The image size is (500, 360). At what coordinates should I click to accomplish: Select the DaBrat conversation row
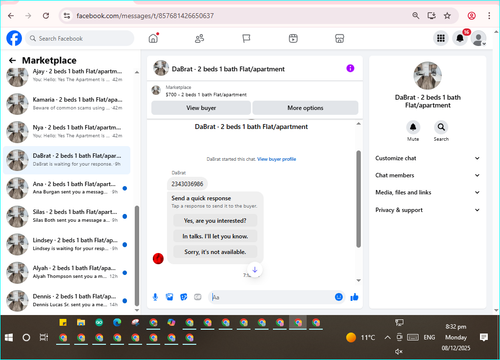point(67,160)
